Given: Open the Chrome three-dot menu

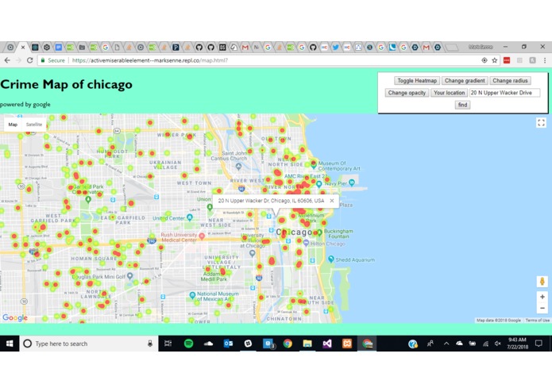Looking at the screenshot, I should click(545, 60).
